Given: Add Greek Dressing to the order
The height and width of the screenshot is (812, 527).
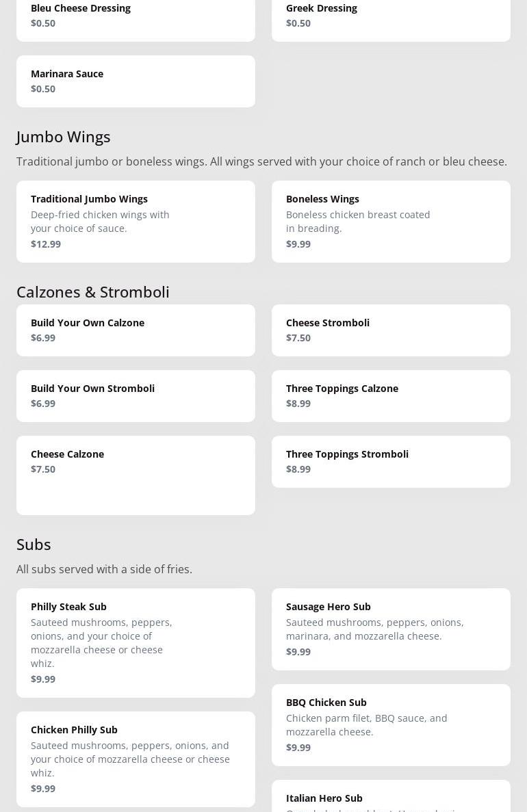Looking at the screenshot, I should [x=391, y=16].
